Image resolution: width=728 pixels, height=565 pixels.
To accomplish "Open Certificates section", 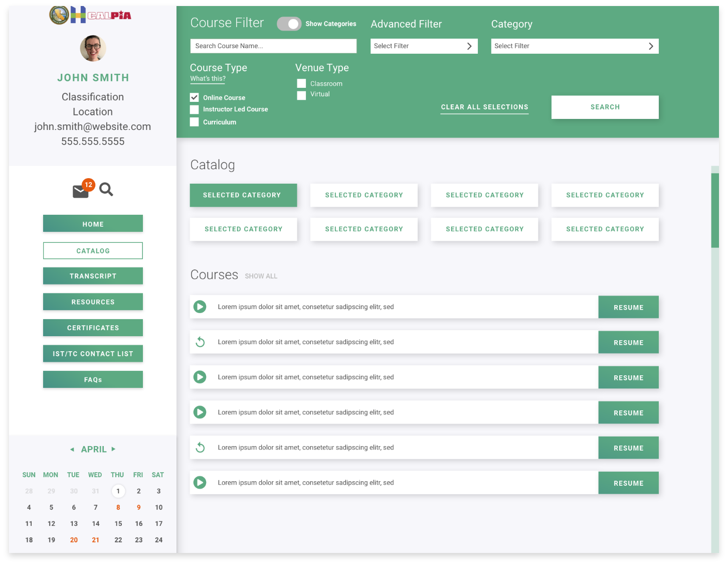I will [93, 328].
